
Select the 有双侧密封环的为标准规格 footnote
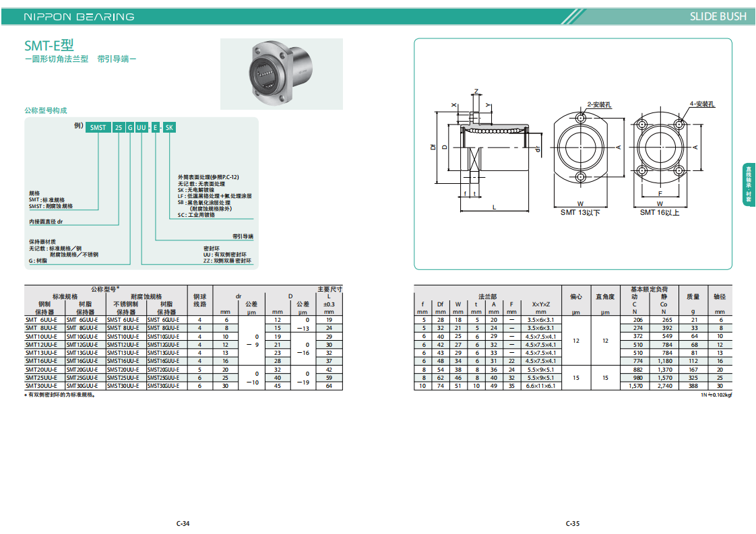pyautogui.click(x=60, y=395)
